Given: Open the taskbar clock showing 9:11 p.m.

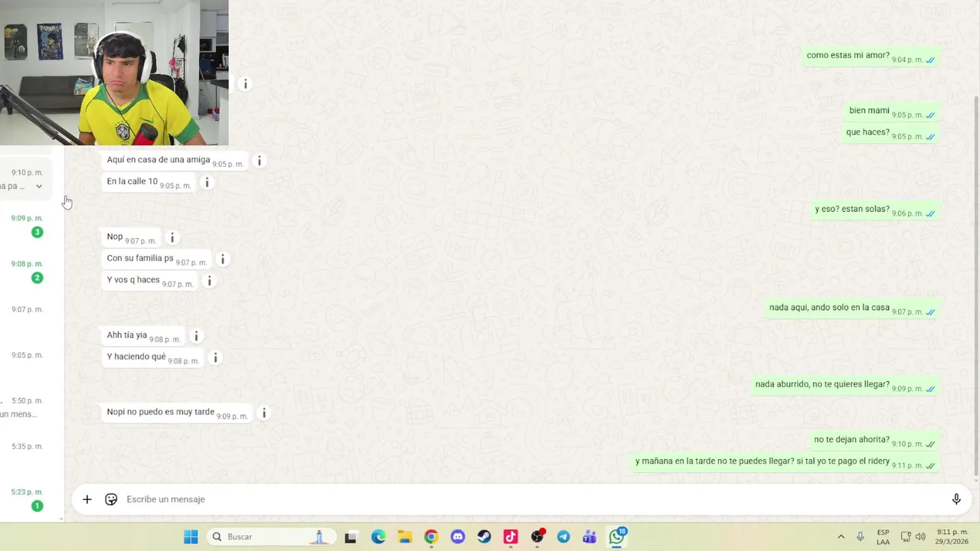Looking at the screenshot, I should pyautogui.click(x=952, y=536).
